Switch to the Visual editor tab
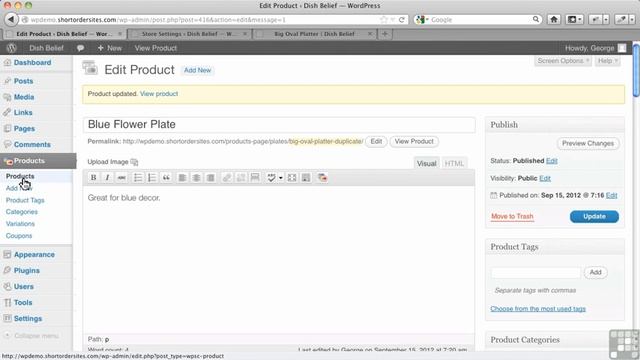Viewport: 640px width, 360px height. pos(427,163)
